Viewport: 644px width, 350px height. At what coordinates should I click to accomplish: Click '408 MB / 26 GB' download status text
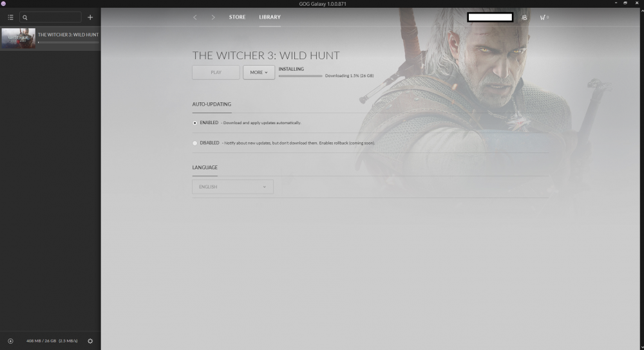[41, 341]
